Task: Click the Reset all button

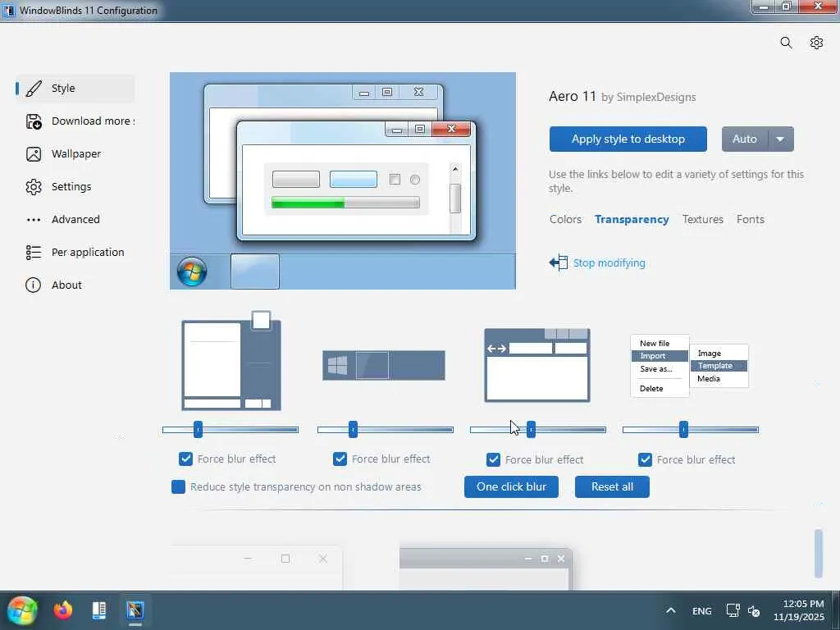Action: (x=612, y=487)
